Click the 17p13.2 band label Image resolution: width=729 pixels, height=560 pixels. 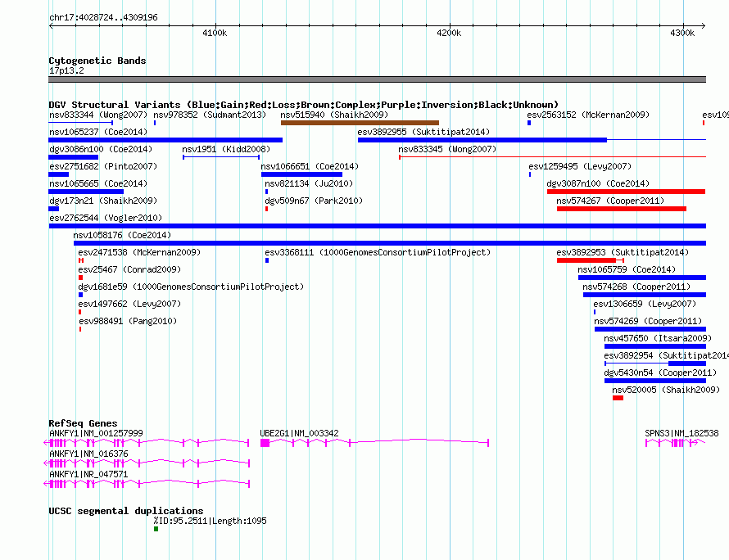click(x=66, y=70)
